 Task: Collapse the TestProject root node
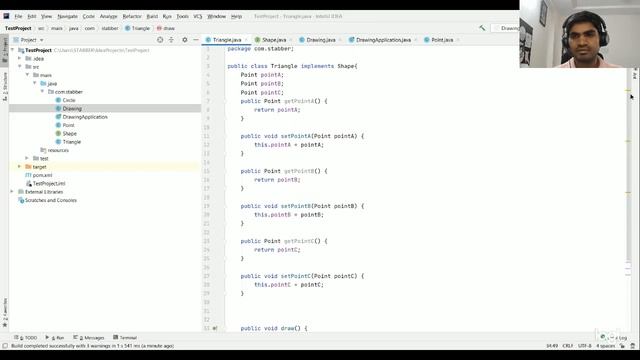coord(12,50)
